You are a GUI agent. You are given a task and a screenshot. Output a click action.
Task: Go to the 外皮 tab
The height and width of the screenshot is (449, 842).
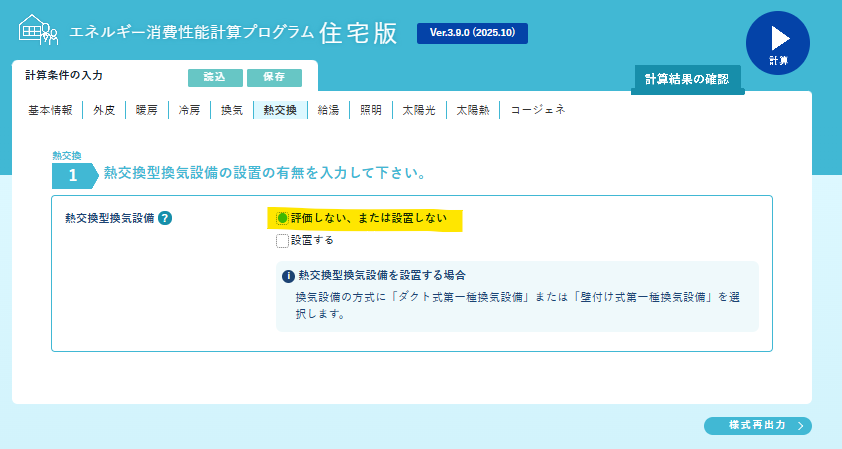pos(104,110)
